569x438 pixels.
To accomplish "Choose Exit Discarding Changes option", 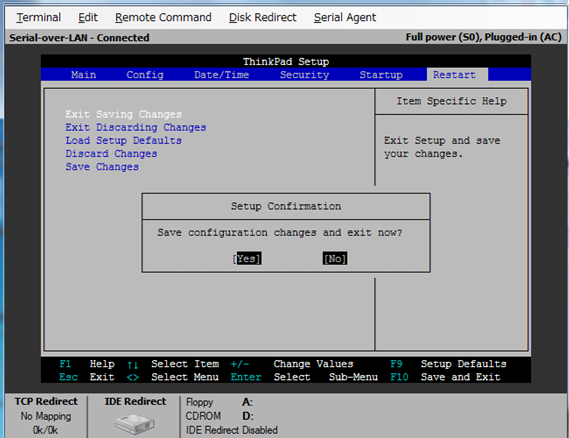I will pos(136,127).
